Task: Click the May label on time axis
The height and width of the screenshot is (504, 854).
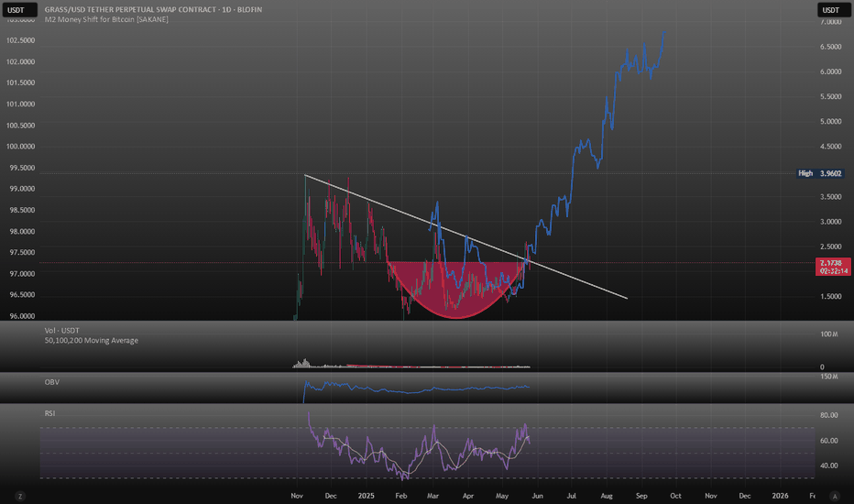Action: pos(502,496)
